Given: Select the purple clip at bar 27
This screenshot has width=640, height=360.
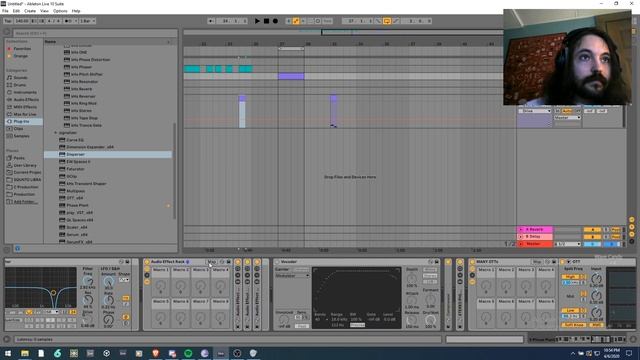Looking at the screenshot, I should coord(291,76).
